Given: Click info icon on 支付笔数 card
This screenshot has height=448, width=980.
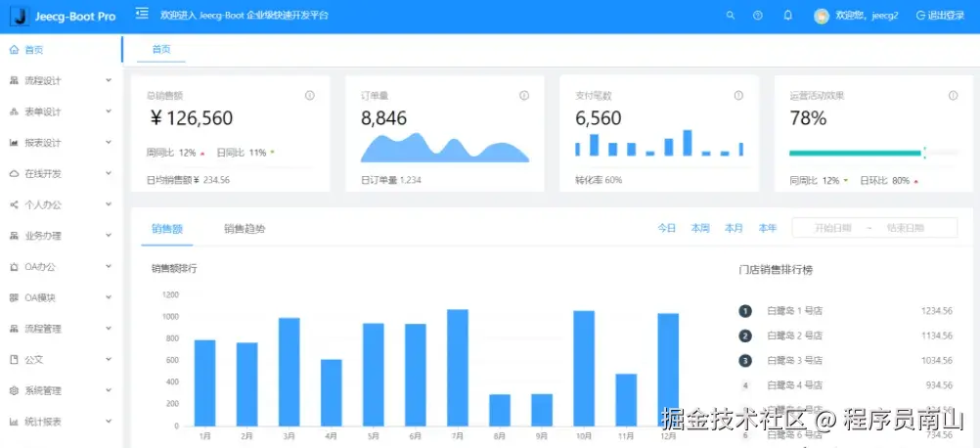Looking at the screenshot, I should (x=738, y=96).
